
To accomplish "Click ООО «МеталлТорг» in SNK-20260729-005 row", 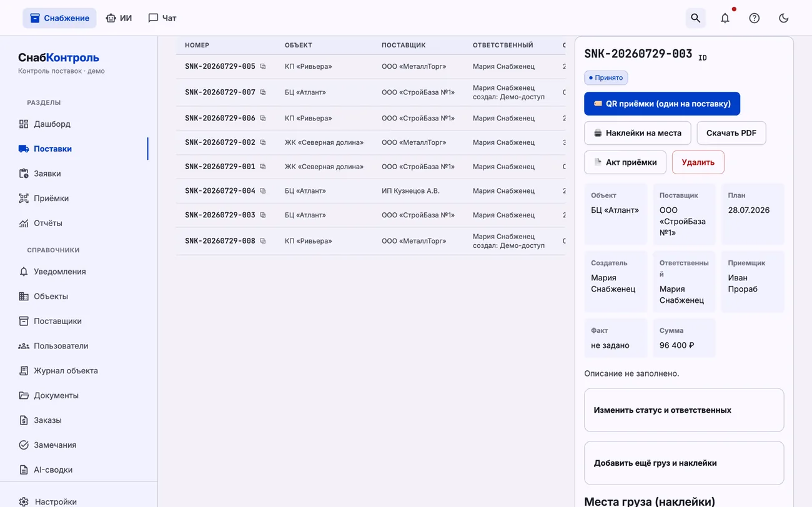I will point(413,66).
